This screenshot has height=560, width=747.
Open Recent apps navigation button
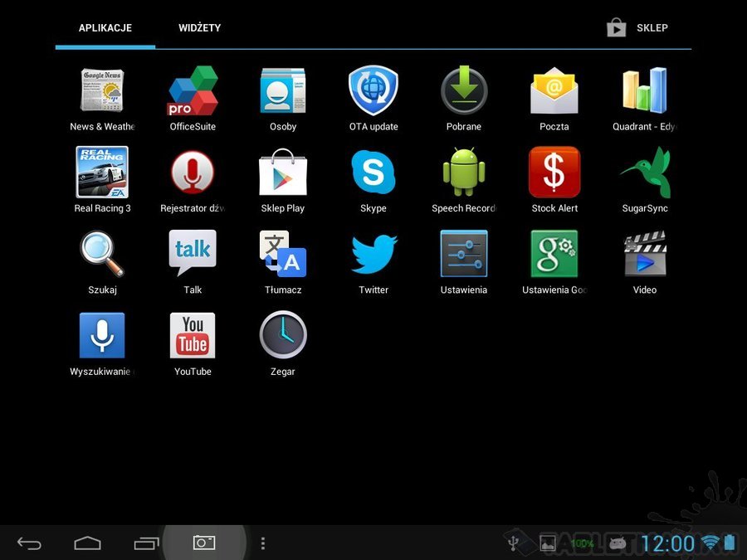pyautogui.click(x=146, y=543)
